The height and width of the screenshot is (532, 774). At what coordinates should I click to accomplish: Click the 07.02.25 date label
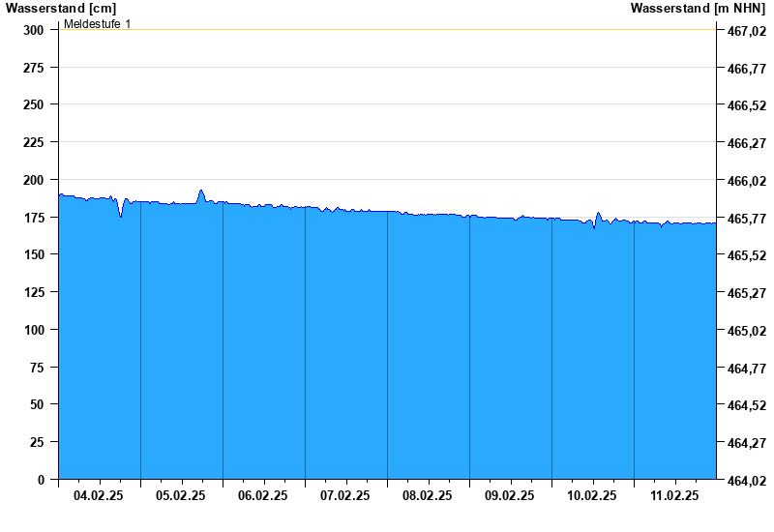[345, 495]
